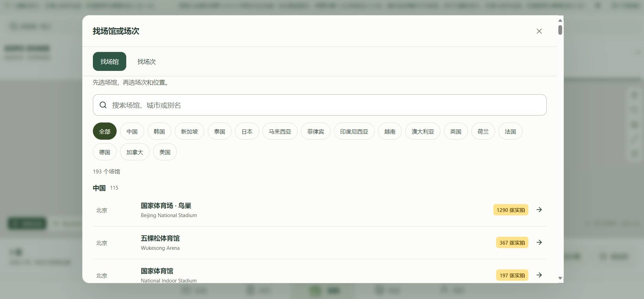Choose the 澳大利亚 country chip
The width and height of the screenshot is (644, 299).
coord(423,131)
